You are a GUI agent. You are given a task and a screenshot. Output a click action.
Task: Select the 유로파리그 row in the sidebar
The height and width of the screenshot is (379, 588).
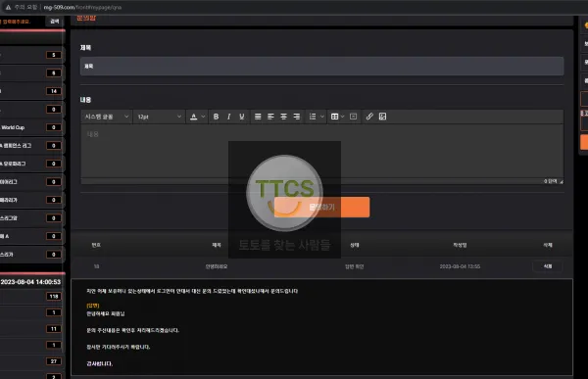31,164
